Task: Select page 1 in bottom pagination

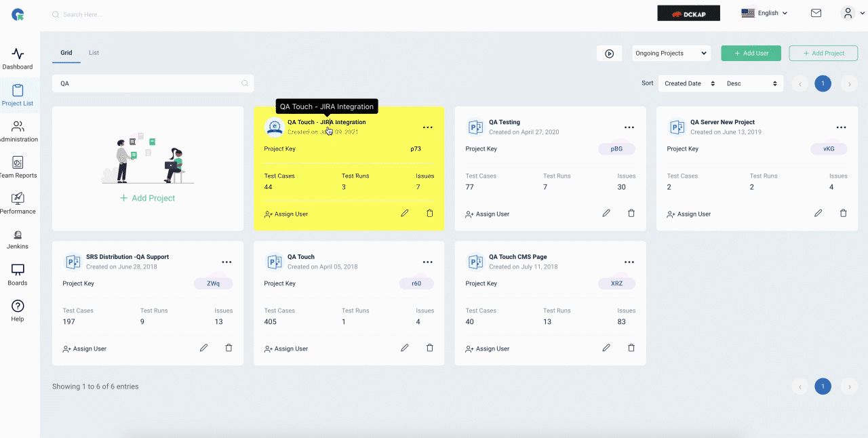Action: pos(823,386)
